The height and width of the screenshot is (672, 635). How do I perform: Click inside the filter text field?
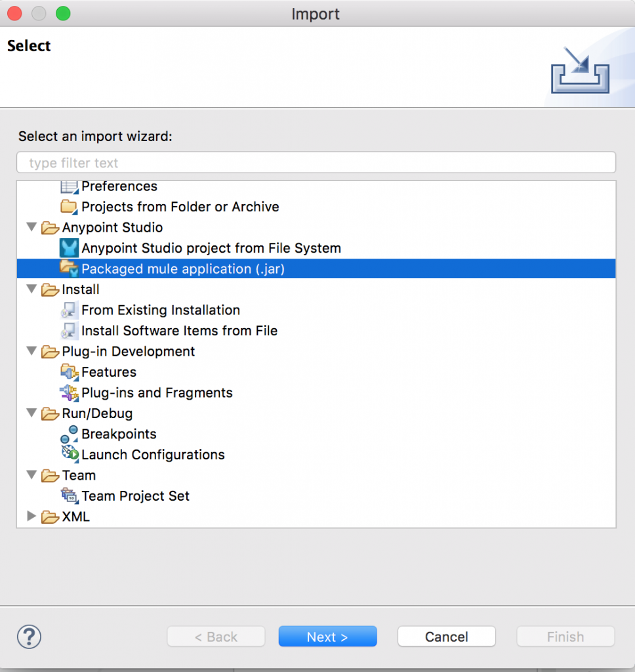pos(316,162)
